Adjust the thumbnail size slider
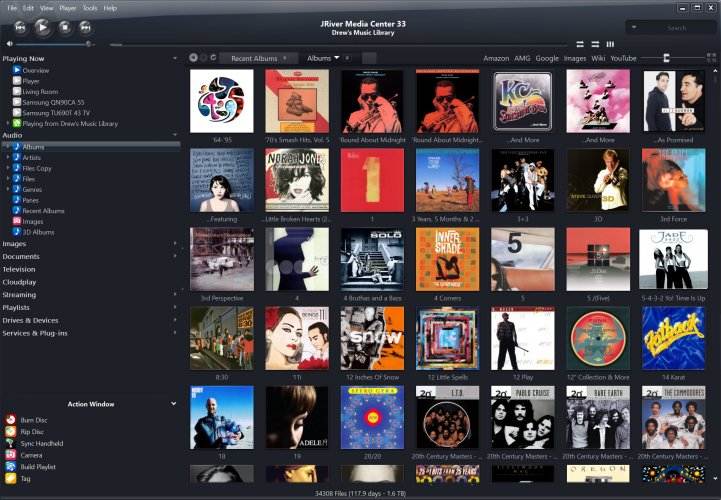The height and width of the screenshot is (500, 721). pyautogui.click(x=671, y=58)
